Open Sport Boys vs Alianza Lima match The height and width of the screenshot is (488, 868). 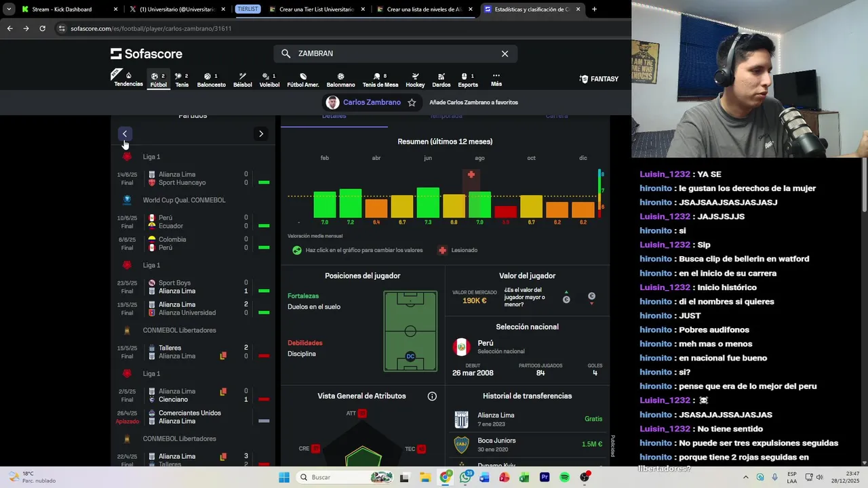(193, 287)
